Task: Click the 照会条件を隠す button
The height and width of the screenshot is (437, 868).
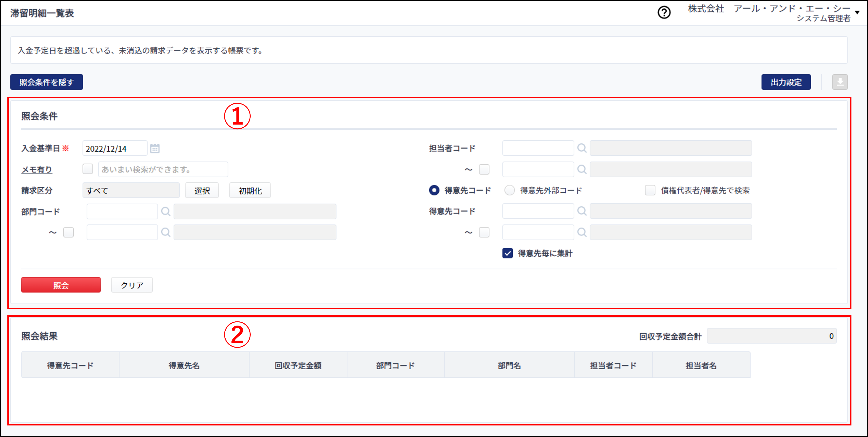Action: (x=47, y=82)
